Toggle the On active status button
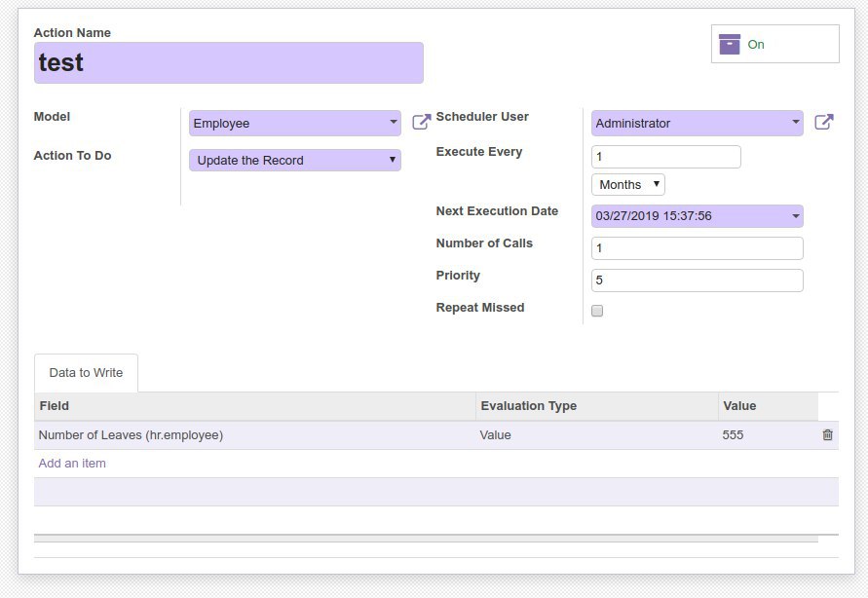Image resolution: width=868 pixels, height=598 pixels. coord(774,45)
